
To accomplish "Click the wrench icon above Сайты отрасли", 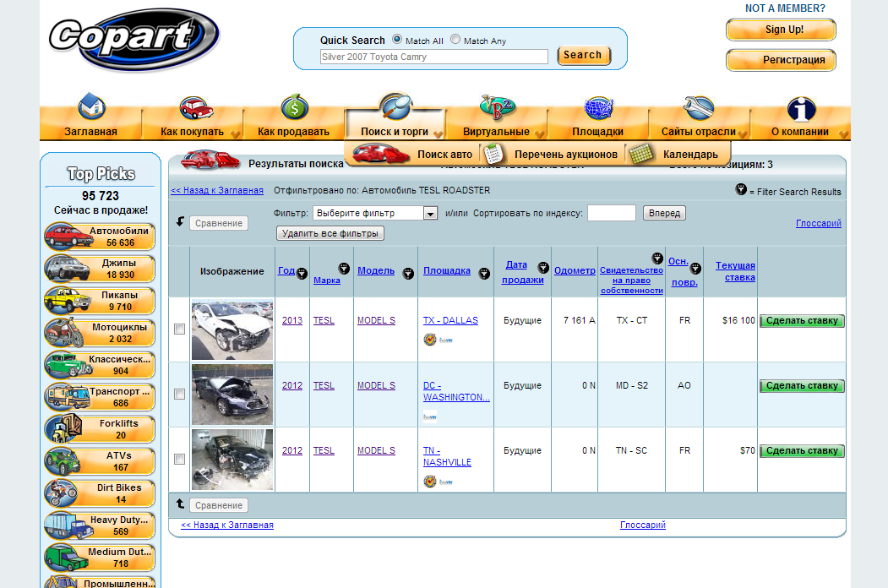I will [699, 107].
